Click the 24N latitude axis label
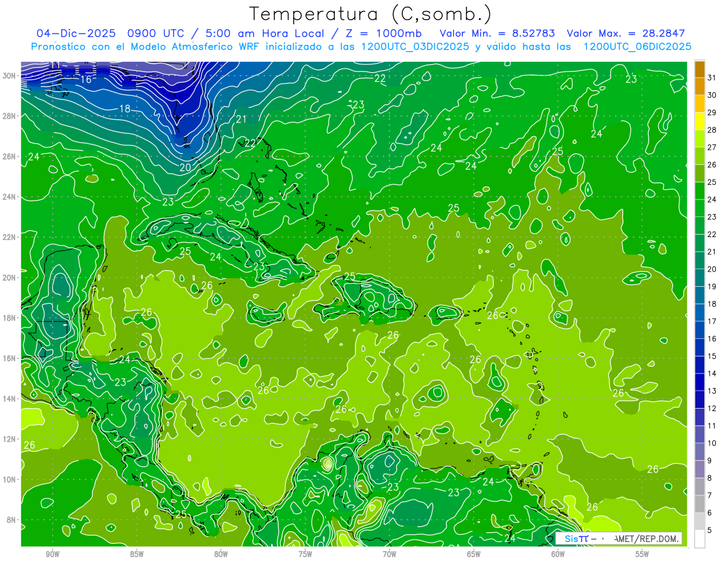 tap(9, 196)
